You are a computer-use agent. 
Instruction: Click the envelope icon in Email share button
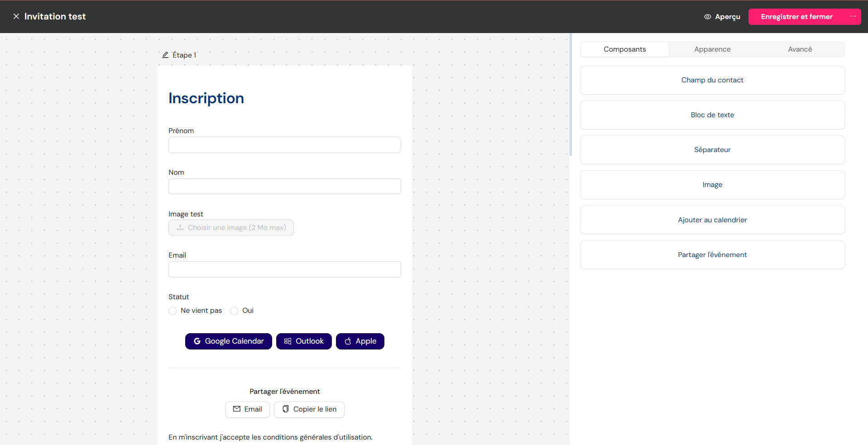(237, 409)
